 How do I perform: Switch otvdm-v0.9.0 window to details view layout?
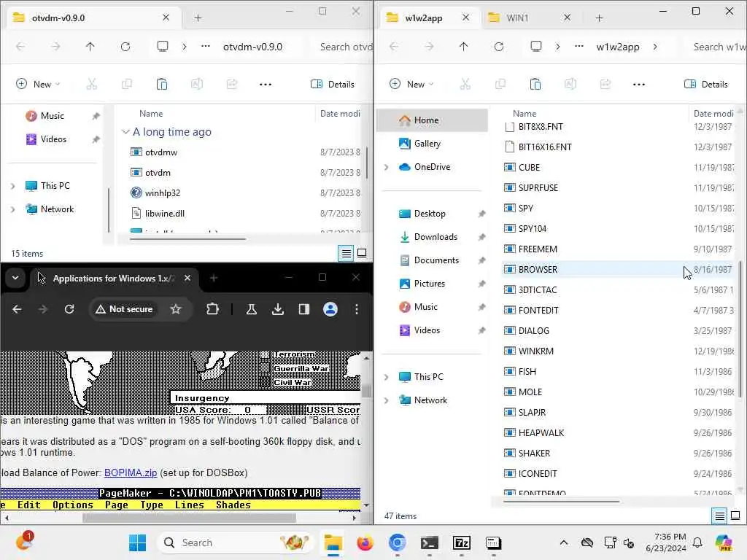347,253
